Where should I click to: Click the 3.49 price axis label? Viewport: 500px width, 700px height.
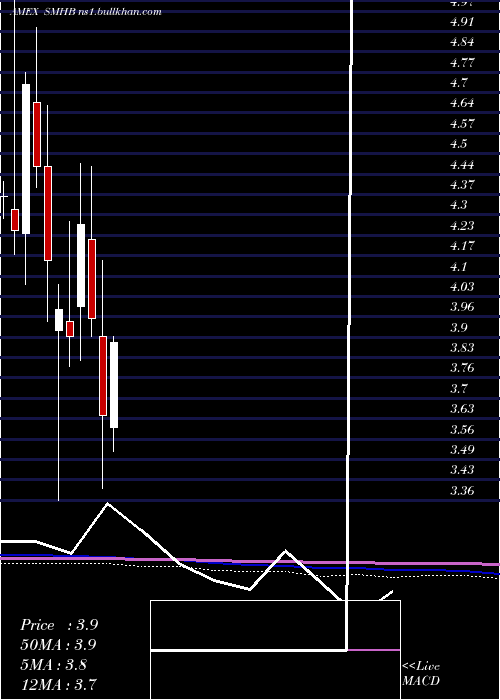tap(462, 450)
